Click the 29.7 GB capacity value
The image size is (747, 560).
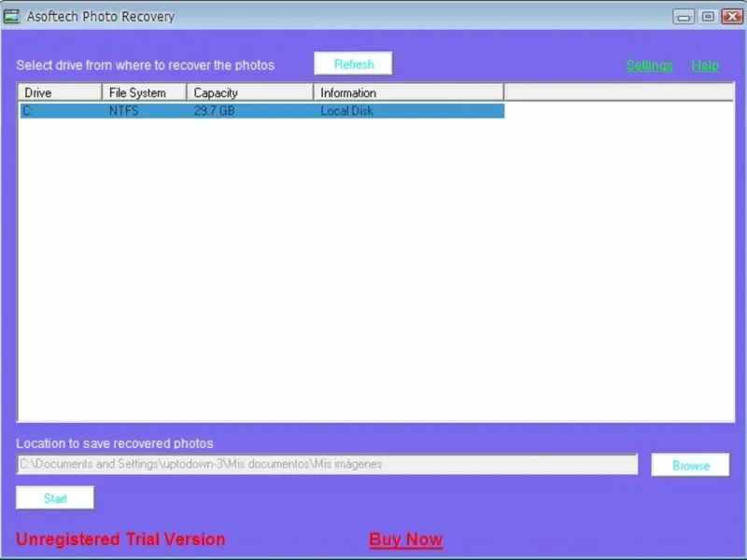point(215,111)
